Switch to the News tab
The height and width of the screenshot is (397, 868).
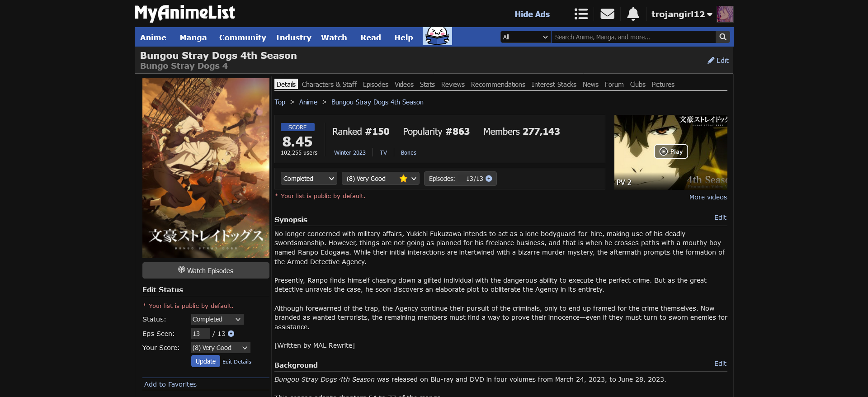[590, 85]
